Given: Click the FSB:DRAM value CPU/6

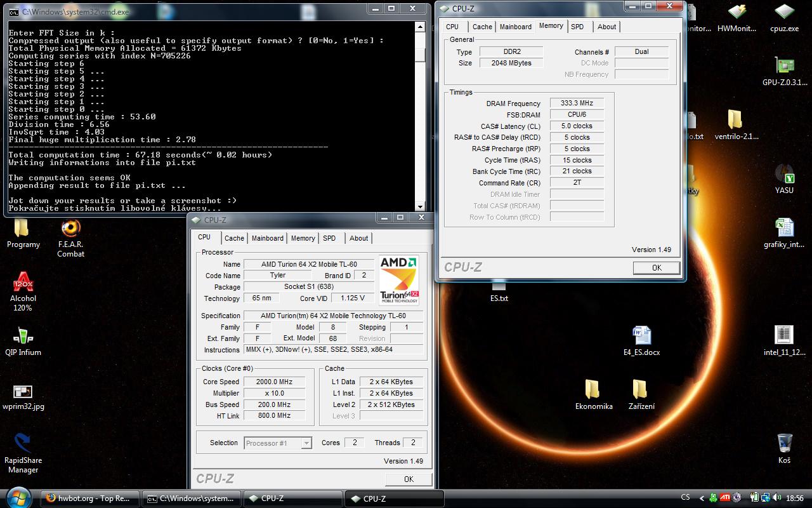Looking at the screenshot, I should tap(577, 114).
